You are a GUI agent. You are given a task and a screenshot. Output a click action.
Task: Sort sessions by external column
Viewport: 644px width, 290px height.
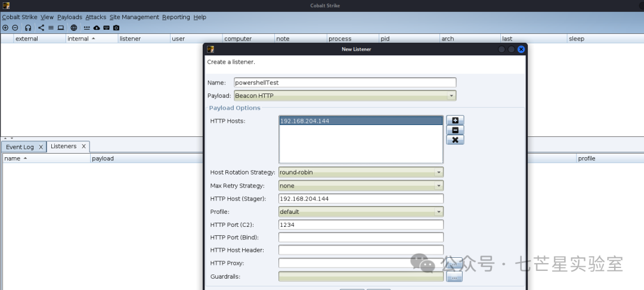[40, 39]
